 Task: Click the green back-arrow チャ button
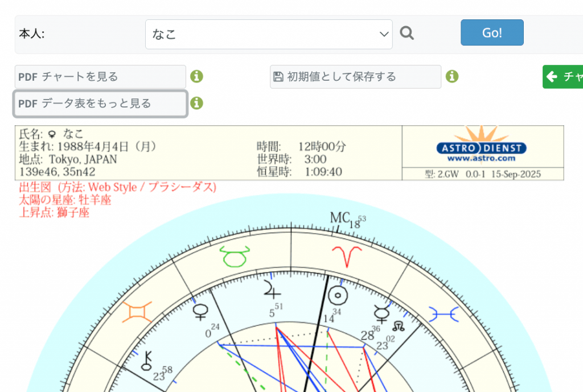[563, 77]
